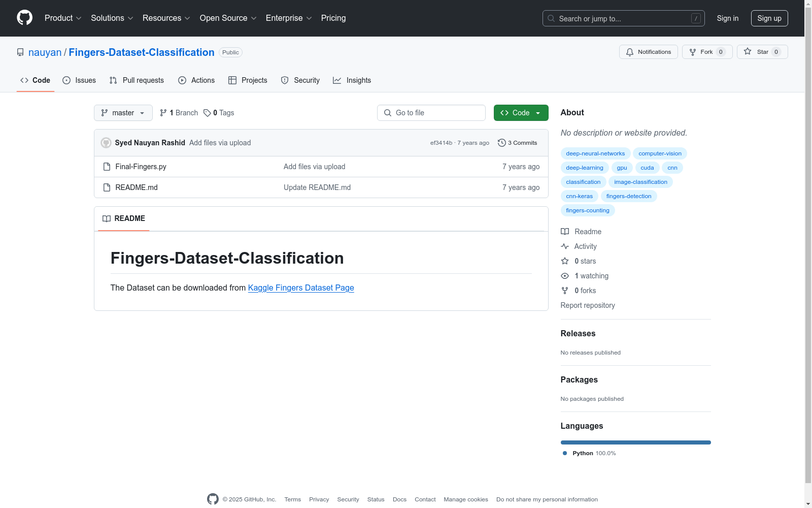Open the README.md file
812x508 pixels.
[137, 187]
